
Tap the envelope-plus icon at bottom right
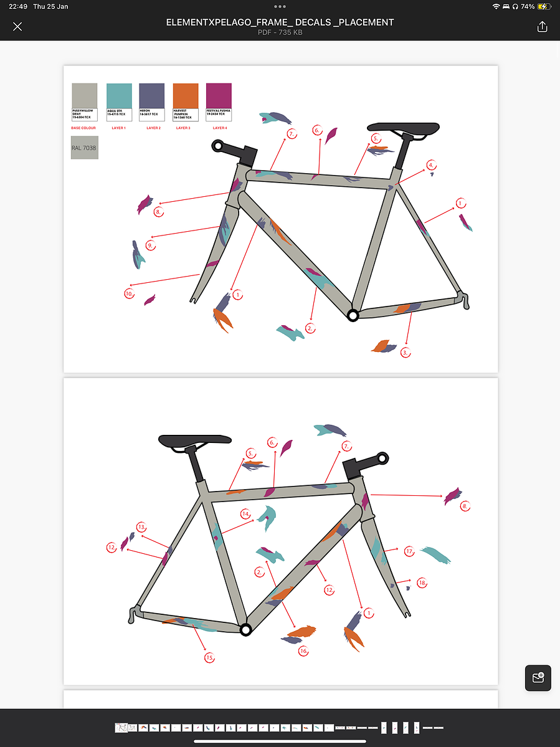538,677
